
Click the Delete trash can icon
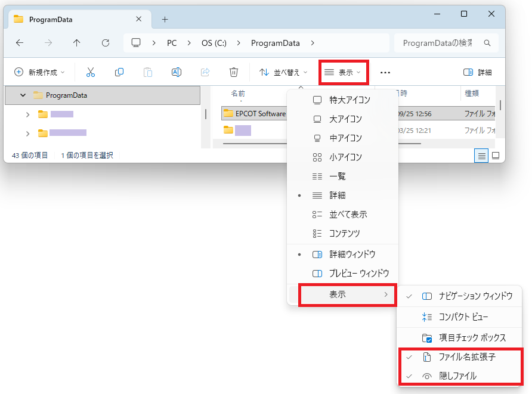[x=234, y=72]
